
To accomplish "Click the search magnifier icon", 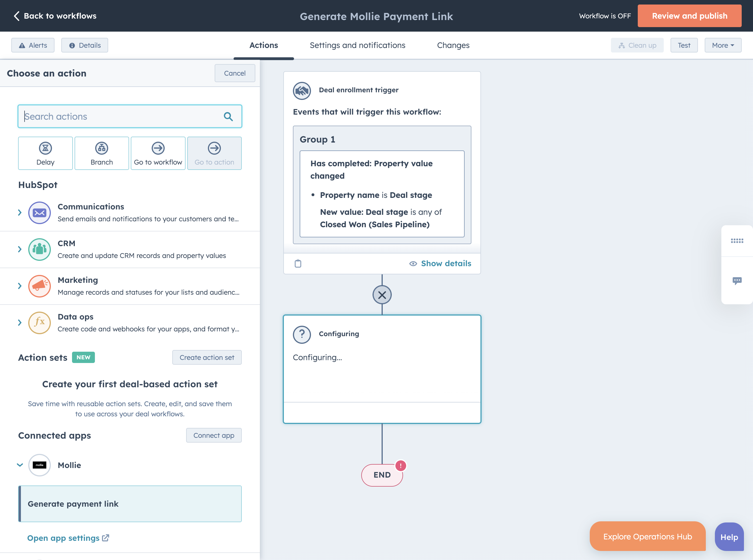I will (x=228, y=117).
